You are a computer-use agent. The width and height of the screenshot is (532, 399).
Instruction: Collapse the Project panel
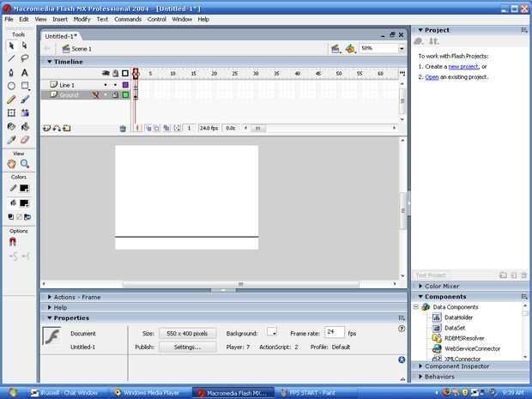[x=420, y=30]
